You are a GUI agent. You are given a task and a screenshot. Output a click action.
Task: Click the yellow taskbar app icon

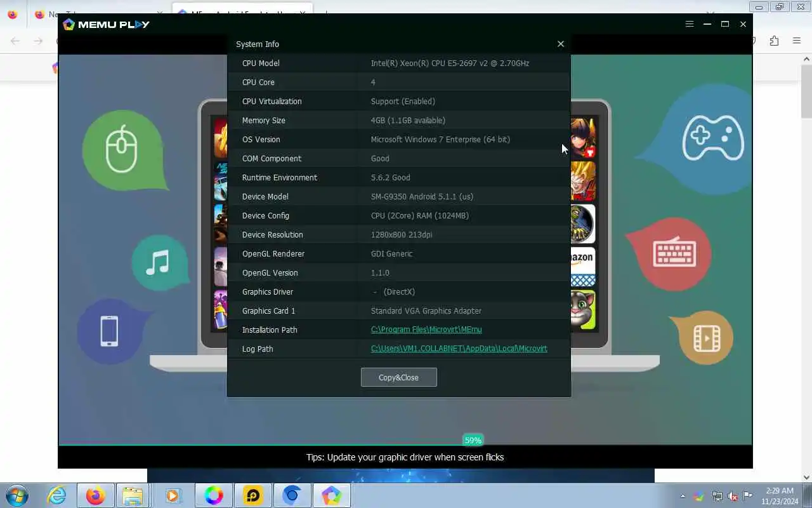(x=253, y=495)
